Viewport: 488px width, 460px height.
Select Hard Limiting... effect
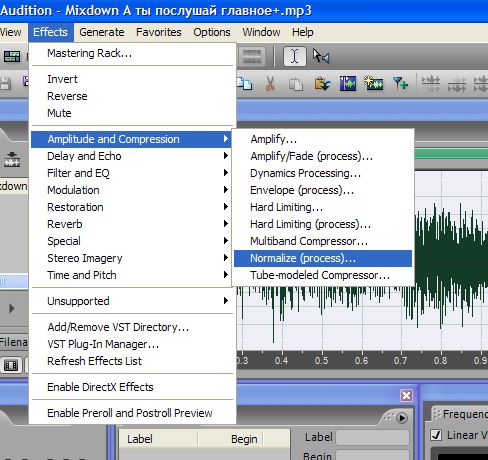[x=323, y=207]
